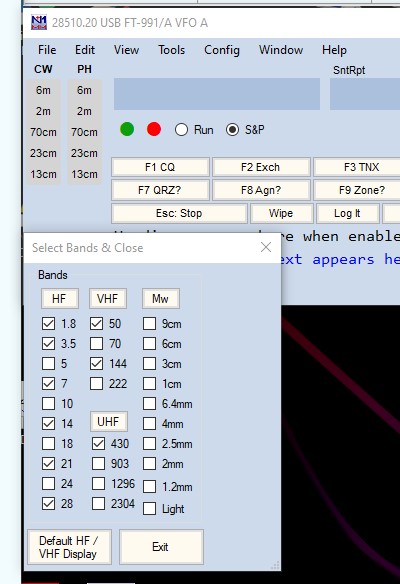Viewport: 400px width, 584px height.
Task: Click the Log It button
Action: [x=347, y=213]
